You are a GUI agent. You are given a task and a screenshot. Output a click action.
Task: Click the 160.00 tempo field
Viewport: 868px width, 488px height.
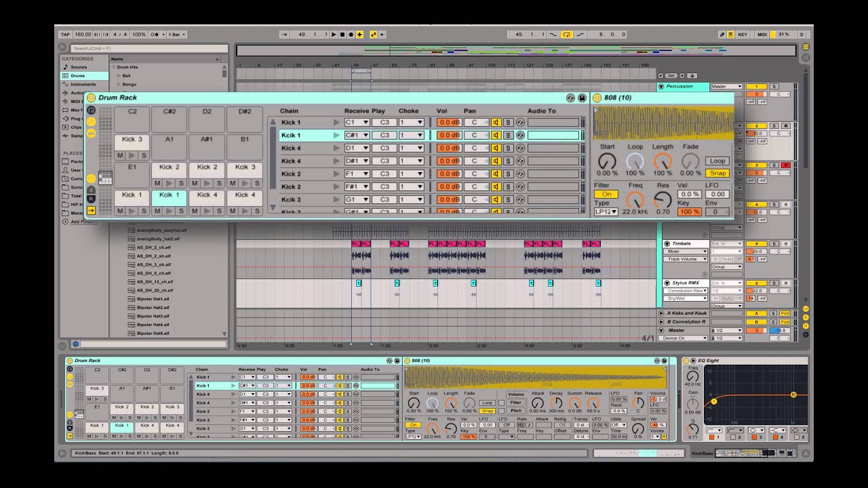[82, 34]
